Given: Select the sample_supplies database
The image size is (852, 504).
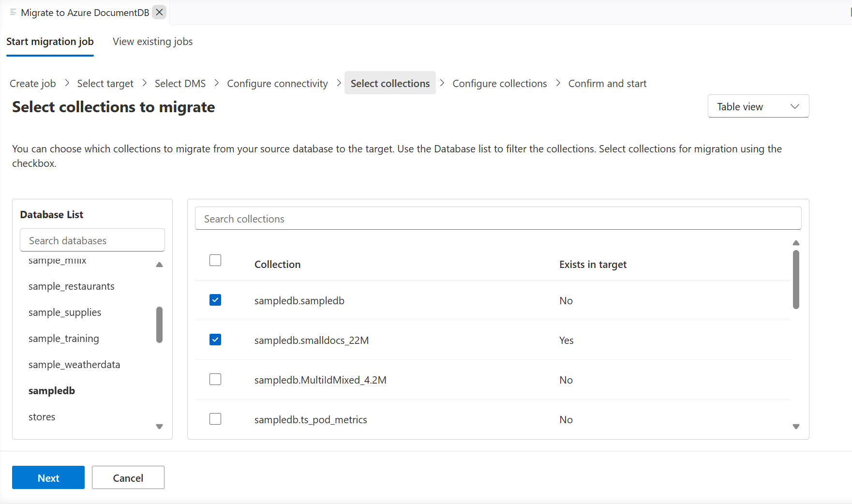Looking at the screenshot, I should coord(65,312).
